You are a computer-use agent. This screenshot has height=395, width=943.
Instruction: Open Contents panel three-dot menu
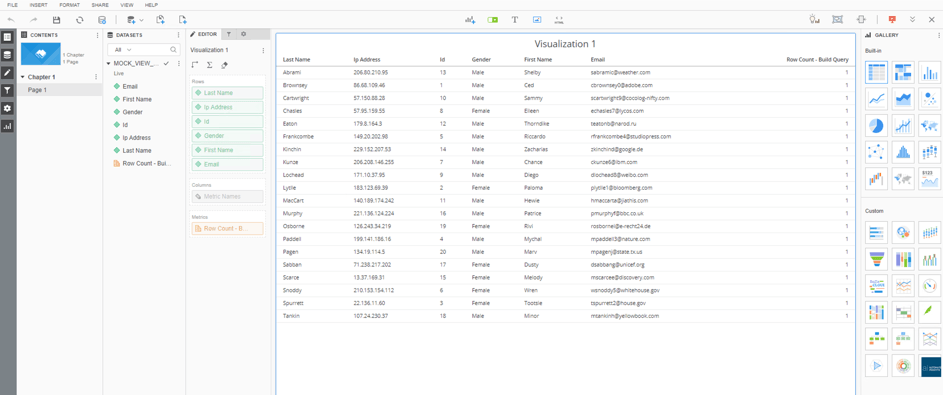tap(97, 35)
